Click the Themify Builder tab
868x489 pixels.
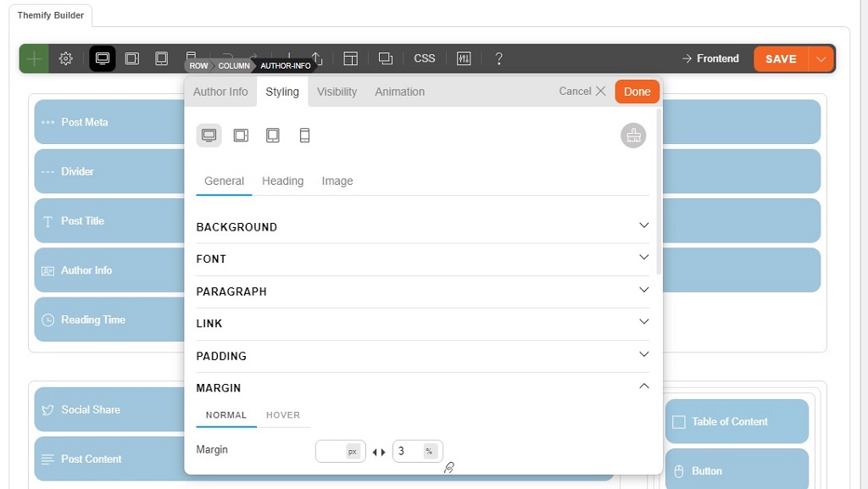pyautogui.click(x=50, y=15)
